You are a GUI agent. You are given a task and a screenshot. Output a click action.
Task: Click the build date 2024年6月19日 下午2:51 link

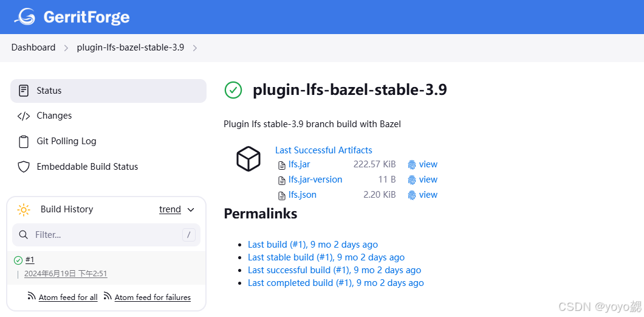click(x=66, y=274)
